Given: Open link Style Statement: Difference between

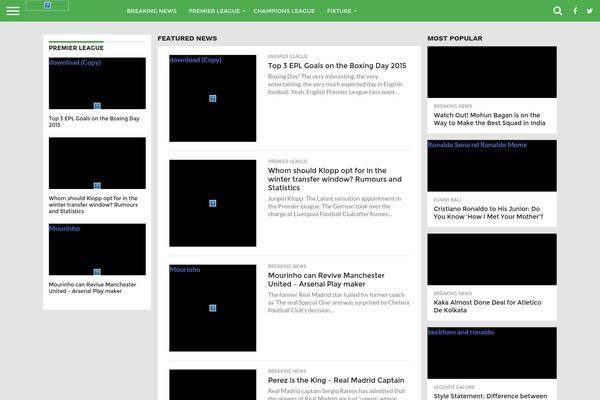Looking at the screenshot, I should click(490, 396).
